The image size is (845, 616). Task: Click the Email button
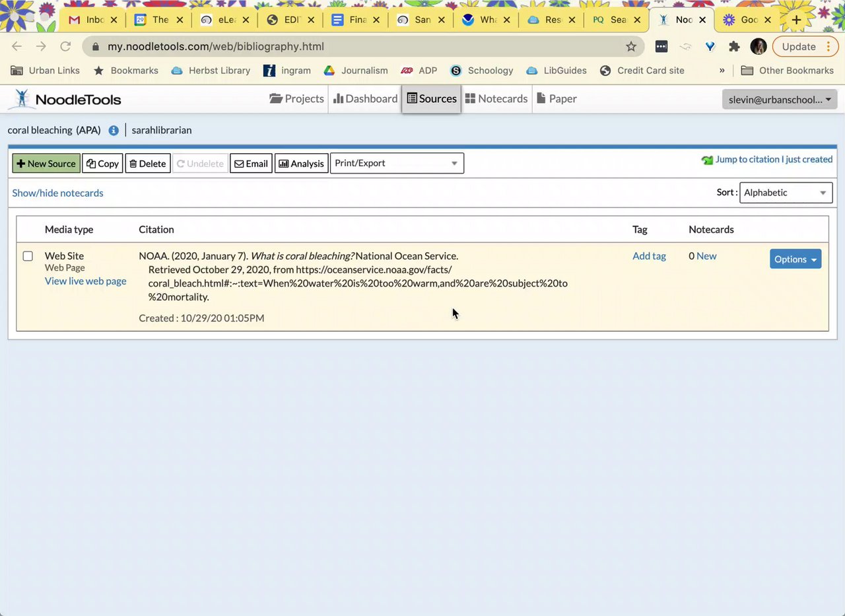[x=251, y=163]
